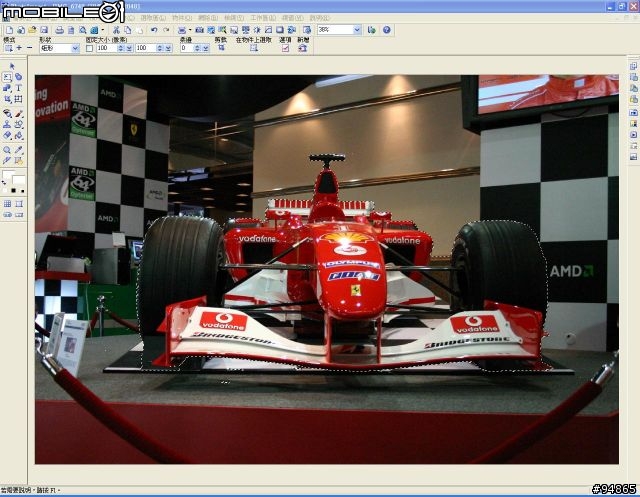Viewport: 640px width, 497px height.
Task: Click the foreground color swatch
Action: pos(7,175)
